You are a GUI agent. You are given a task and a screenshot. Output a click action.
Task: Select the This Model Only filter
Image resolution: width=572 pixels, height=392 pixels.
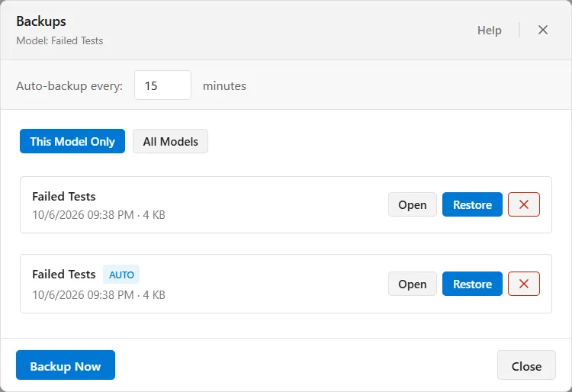click(72, 141)
